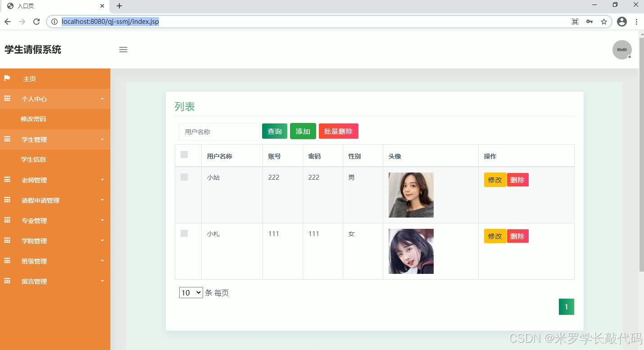Go to page 1 in pagination
The height and width of the screenshot is (350, 644).
point(566,306)
